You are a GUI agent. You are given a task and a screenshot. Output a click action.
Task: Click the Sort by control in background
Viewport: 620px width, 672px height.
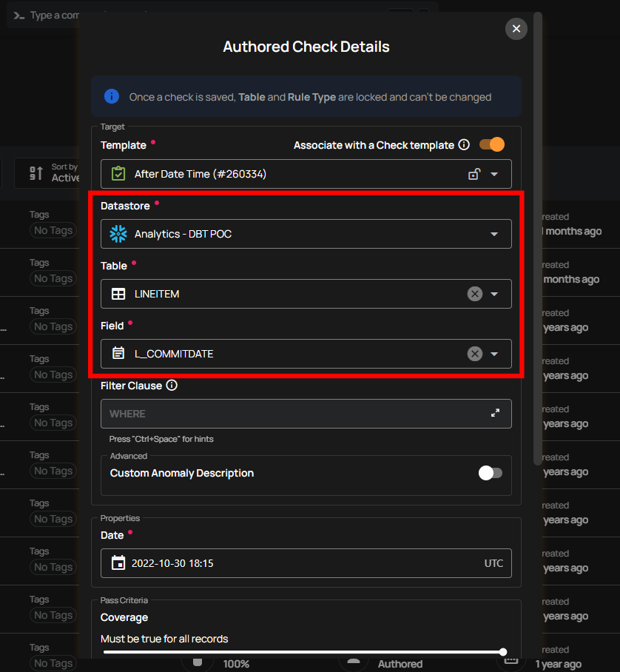(x=55, y=173)
